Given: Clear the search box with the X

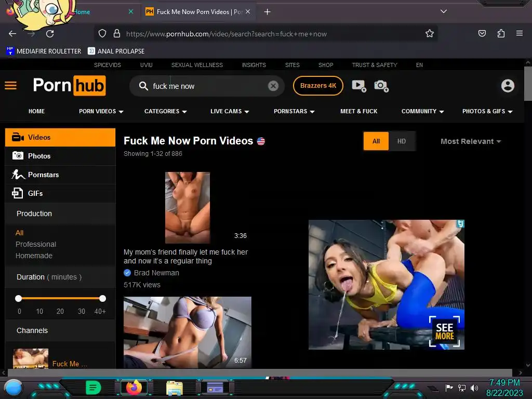Looking at the screenshot, I should click(x=273, y=86).
